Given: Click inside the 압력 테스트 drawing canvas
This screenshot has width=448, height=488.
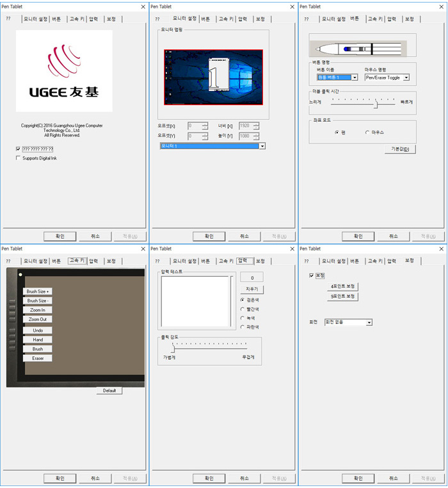Looking at the screenshot, I should (x=196, y=301).
